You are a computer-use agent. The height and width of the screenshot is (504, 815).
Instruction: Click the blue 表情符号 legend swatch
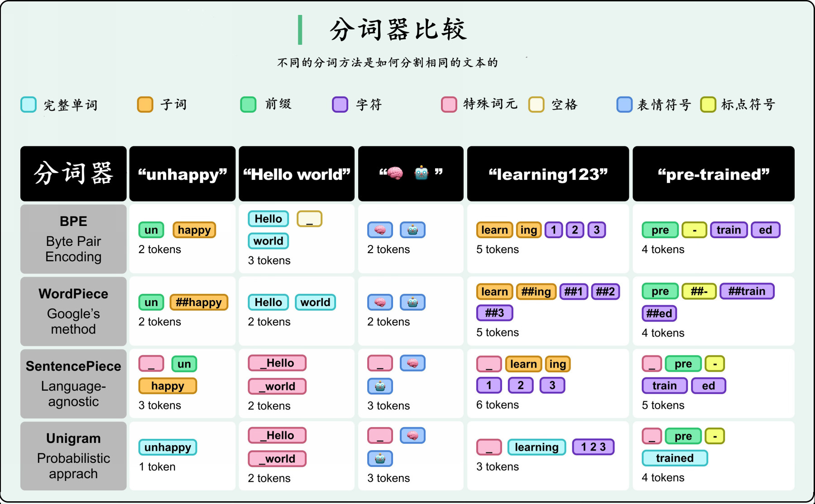[x=624, y=105]
